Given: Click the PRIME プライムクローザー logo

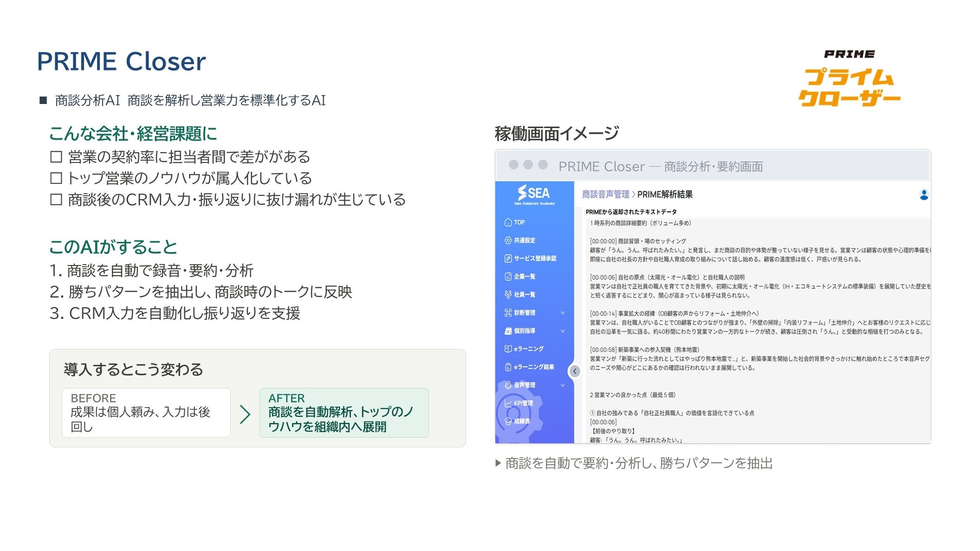Looking at the screenshot, I should pos(849,78).
